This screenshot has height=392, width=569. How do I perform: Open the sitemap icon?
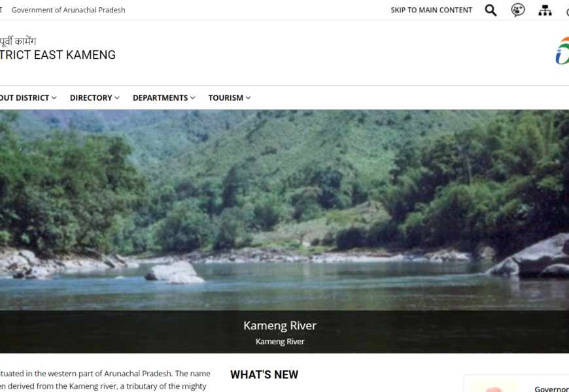pos(545,10)
